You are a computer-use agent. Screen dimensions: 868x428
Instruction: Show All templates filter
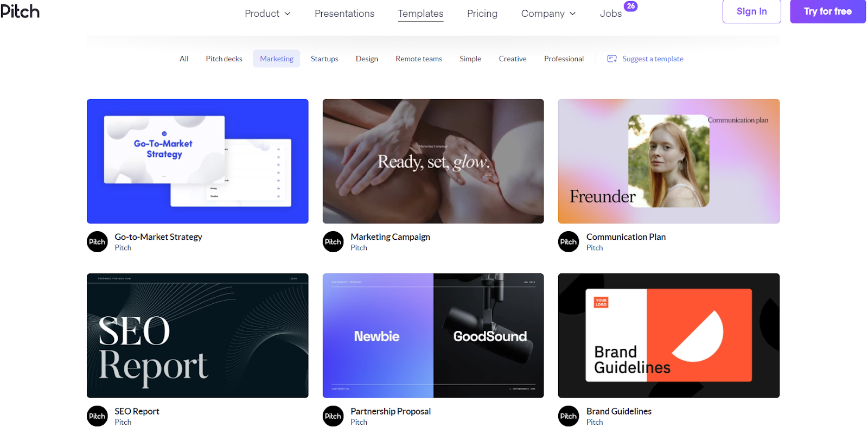(x=184, y=59)
